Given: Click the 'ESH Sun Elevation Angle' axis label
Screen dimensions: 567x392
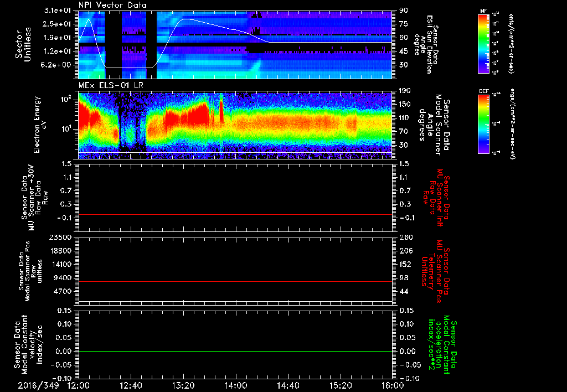Looking at the screenshot, I should [426, 44].
